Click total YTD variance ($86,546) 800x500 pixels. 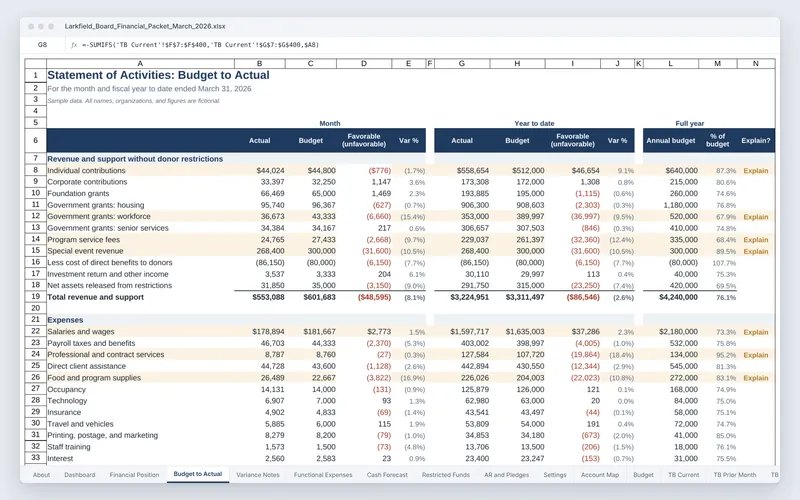tap(583, 297)
